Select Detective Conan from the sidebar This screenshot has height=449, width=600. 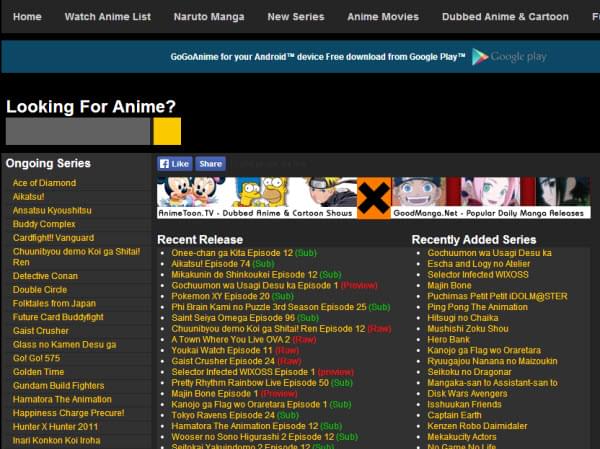(x=45, y=276)
